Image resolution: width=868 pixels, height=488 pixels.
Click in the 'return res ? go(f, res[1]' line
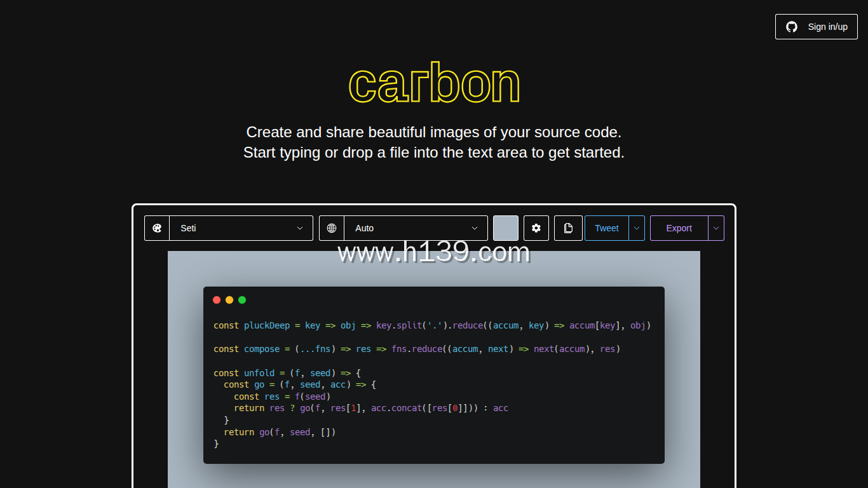coord(371,408)
